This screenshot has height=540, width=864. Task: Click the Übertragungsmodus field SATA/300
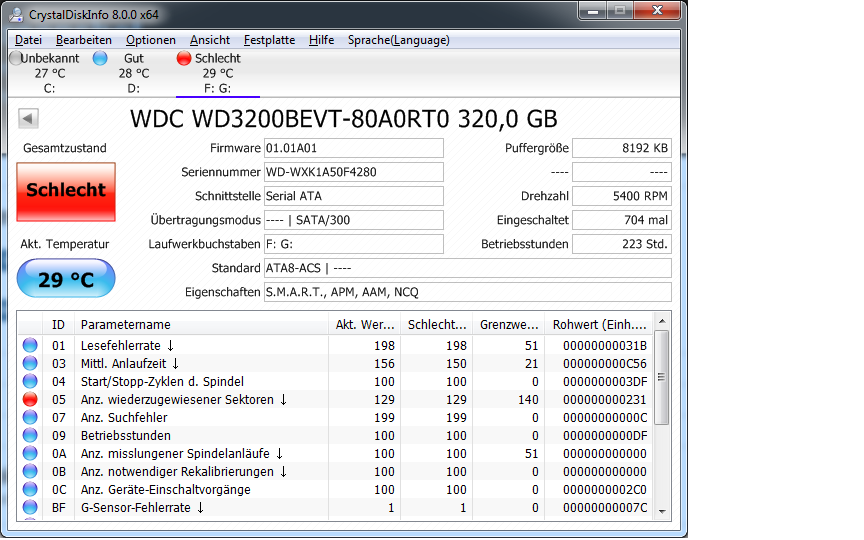tap(354, 220)
